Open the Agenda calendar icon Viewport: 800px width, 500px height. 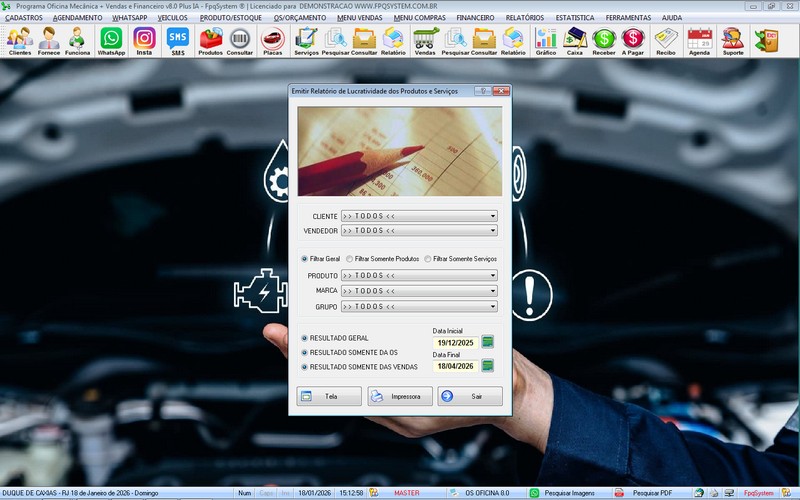(699, 40)
